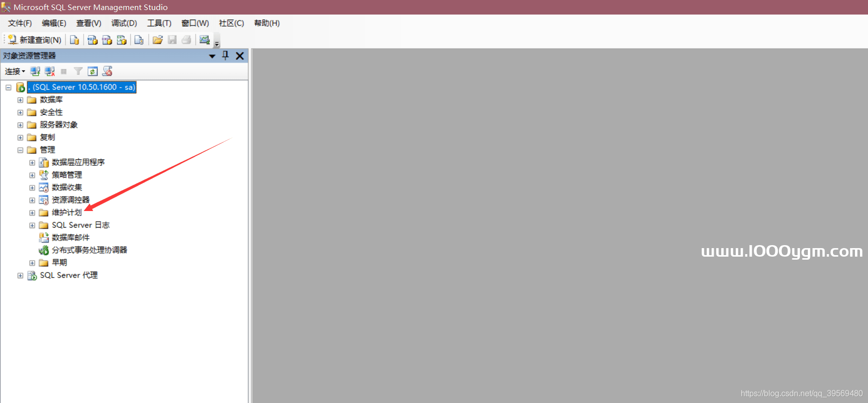This screenshot has height=403, width=868.
Task: Click the Analysis Services DMX Query icon
Action: (x=107, y=40)
